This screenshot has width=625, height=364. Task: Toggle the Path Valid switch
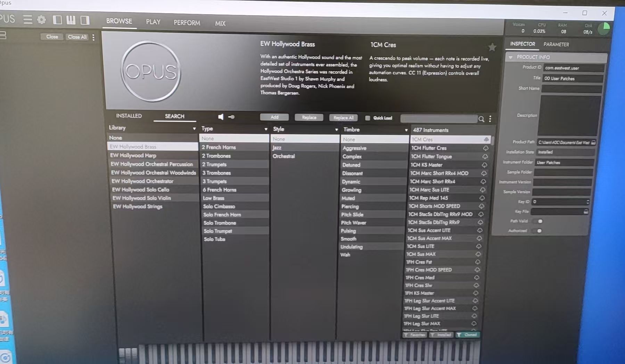point(539,221)
